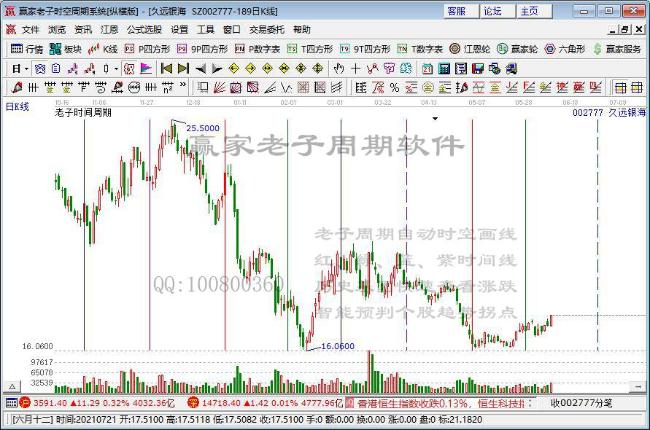Select the percent % line tool
The image size is (650, 430).
[x=394, y=87]
